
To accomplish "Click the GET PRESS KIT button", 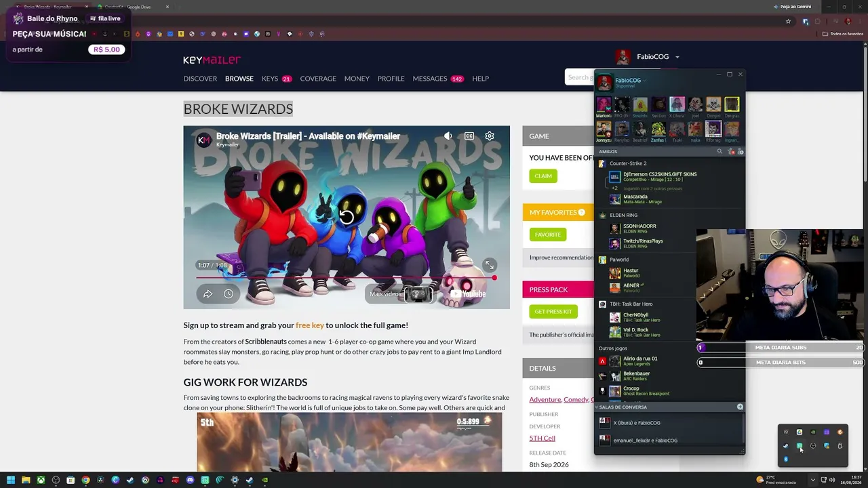I will click(553, 312).
